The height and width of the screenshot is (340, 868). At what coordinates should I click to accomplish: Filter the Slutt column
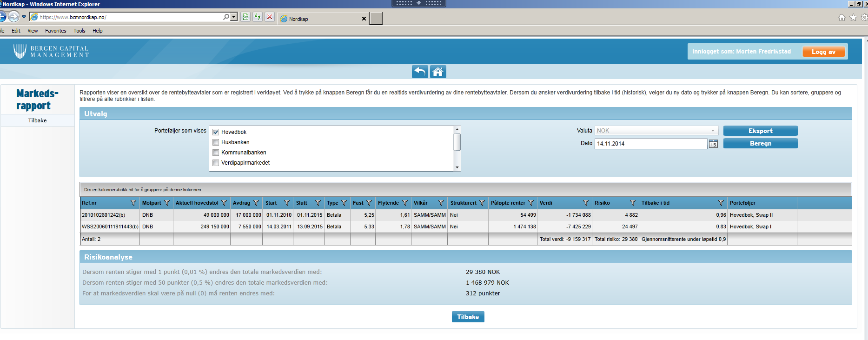point(318,203)
